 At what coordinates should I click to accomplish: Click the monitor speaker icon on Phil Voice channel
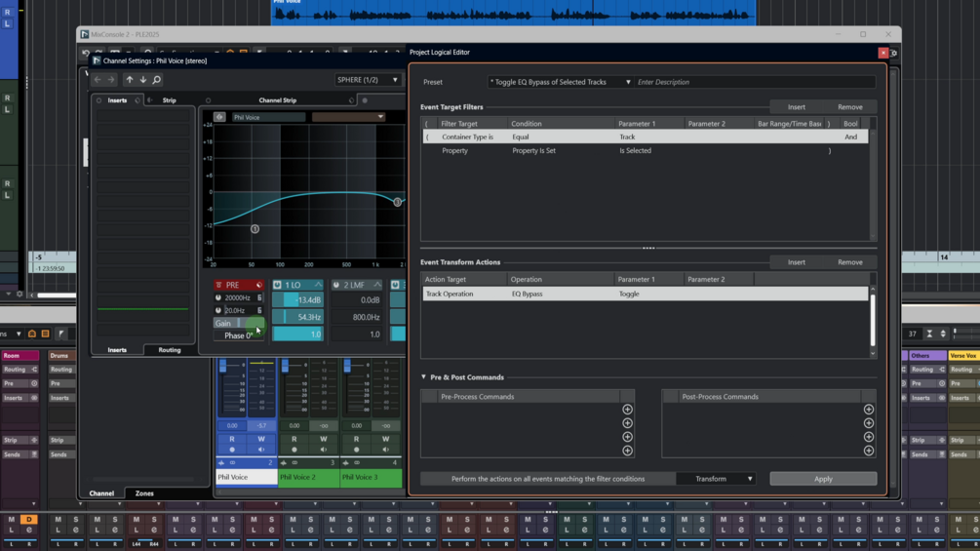coord(261,450)
